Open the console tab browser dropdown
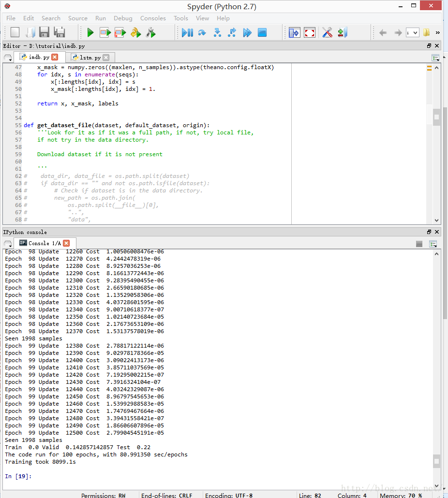This screenshot has height=498, width=448. [x=8, y=244]
